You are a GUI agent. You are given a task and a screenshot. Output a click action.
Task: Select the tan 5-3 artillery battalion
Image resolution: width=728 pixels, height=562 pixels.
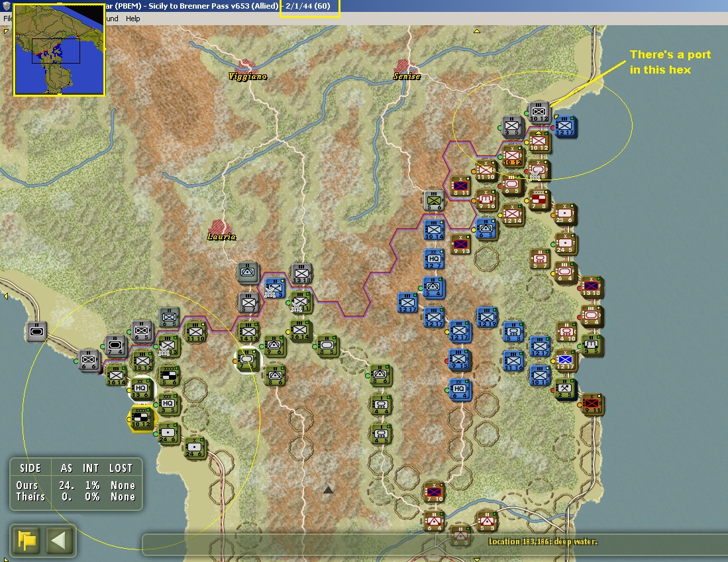[x=487, y=521]
